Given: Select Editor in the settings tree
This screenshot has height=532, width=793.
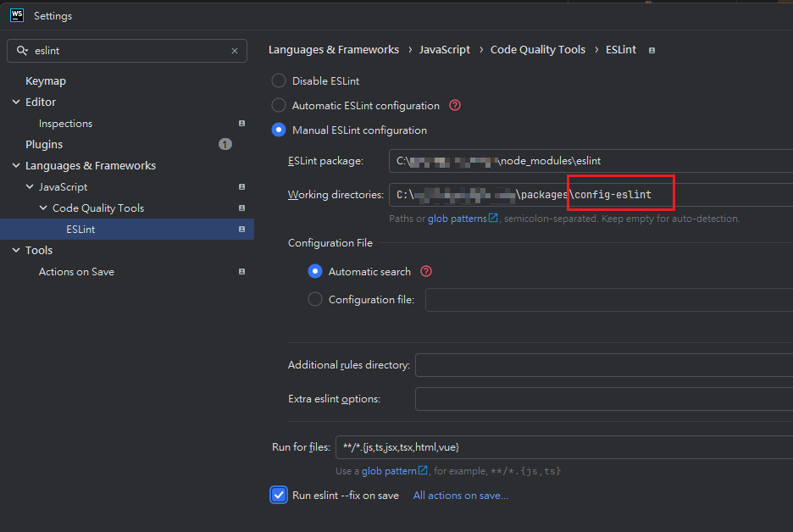Looking at the screenshot, I should click(x=41, y=103).
